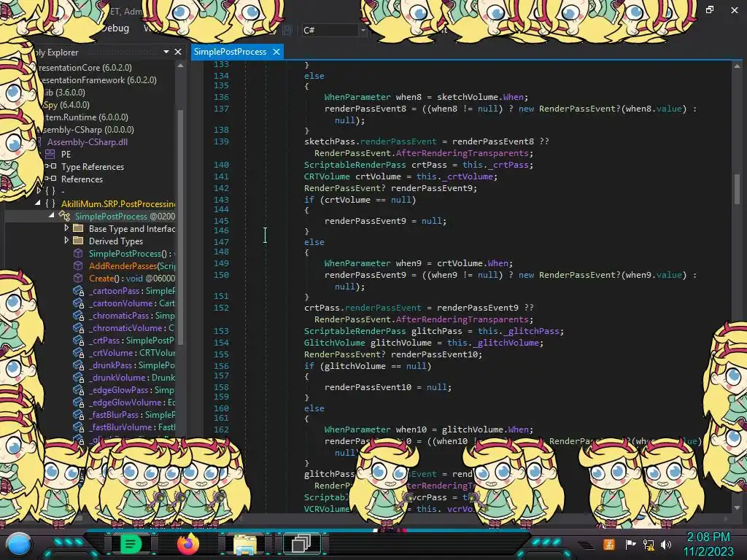Screen dimensions: 747x560
Task: Click the code editor vertical scrollbar thumb
Action: coord(737,189)
